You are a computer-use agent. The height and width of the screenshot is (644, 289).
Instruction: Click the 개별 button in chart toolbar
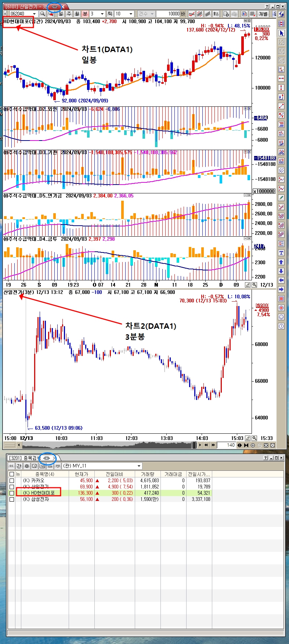(x=263, y=14)
